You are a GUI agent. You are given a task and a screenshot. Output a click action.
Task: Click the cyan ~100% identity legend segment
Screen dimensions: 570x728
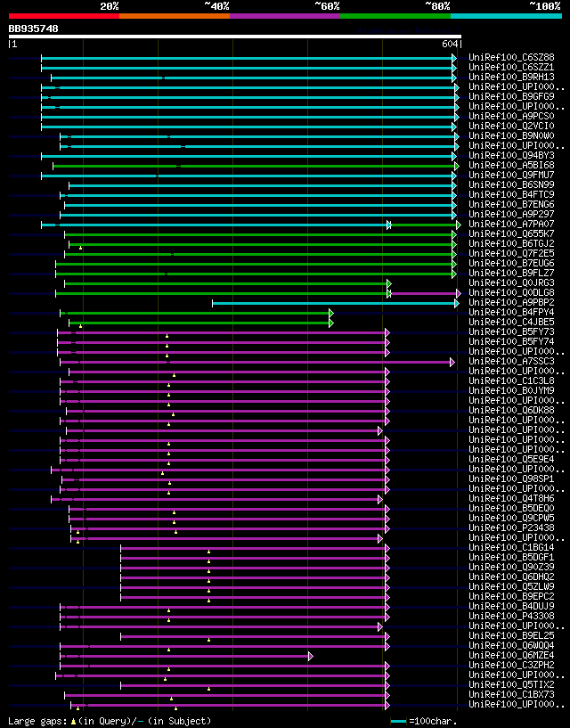pyautogui.click(x=506, y=16)
